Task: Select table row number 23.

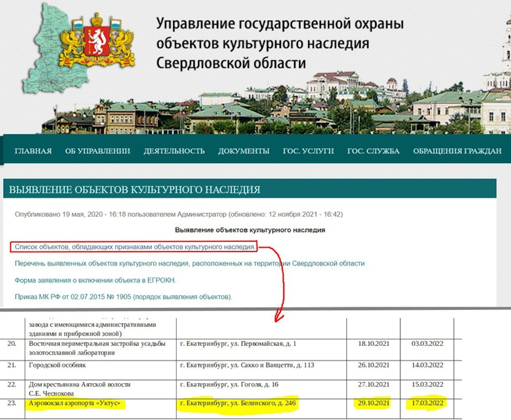Action: pos(12,403)
